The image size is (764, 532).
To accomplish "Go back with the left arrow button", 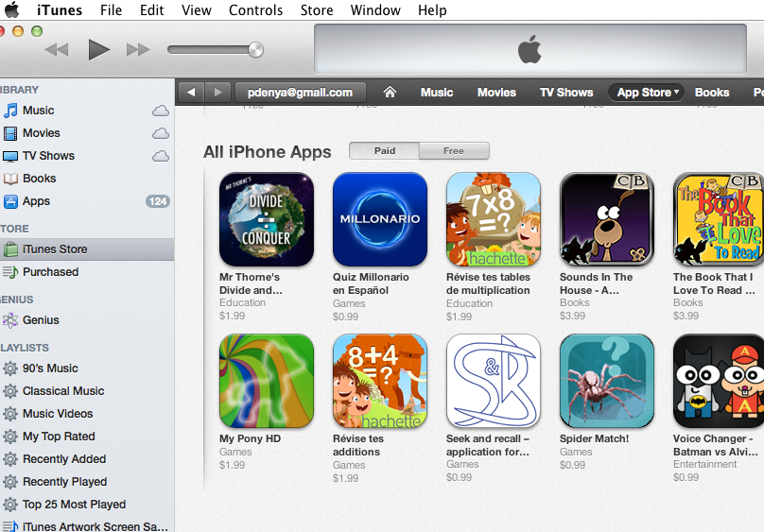I will coord(192,92).
